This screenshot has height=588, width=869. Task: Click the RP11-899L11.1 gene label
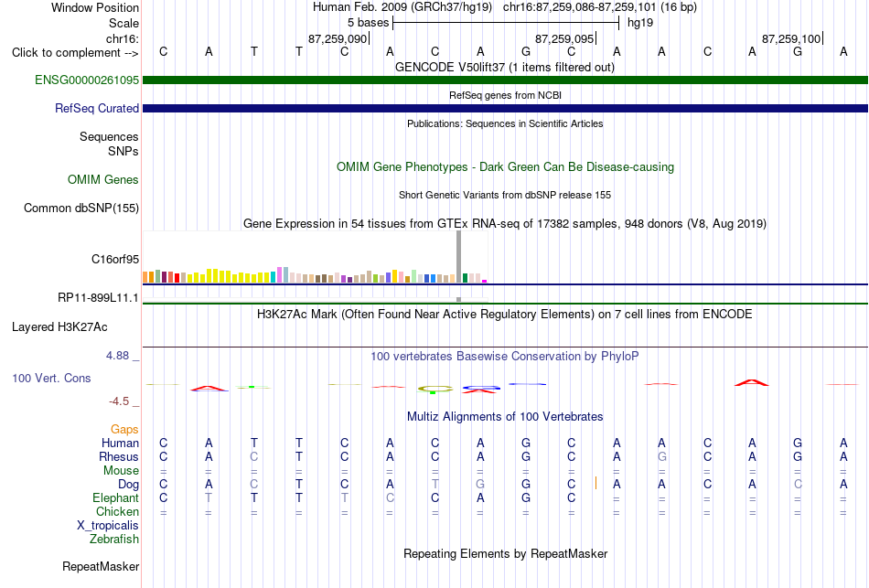(x=98, y=297)
